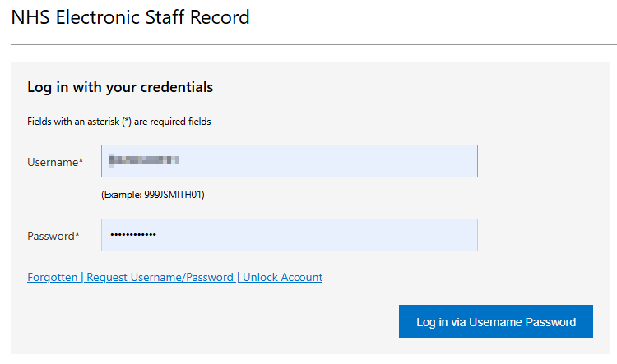The width and height of the screenshot is (617, 364).
Task: Click the 'Username*' label
Action: [55, 162]
